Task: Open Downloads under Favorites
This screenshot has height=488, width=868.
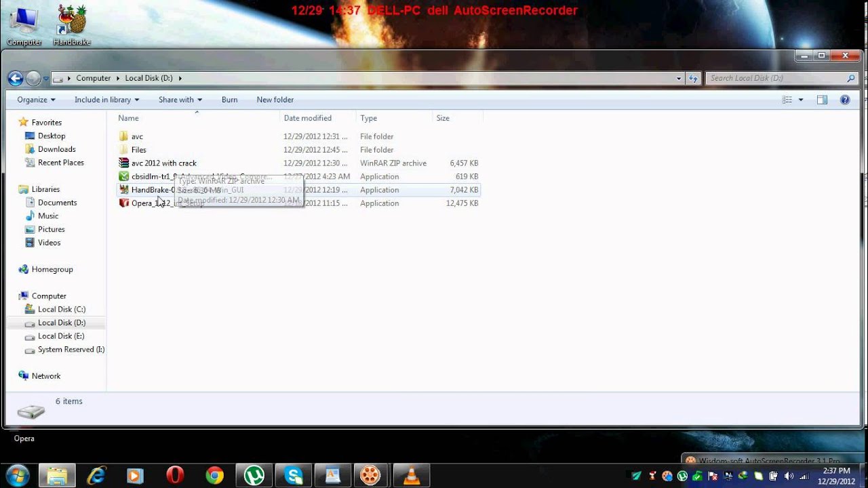Action: (x=56, y=149)
